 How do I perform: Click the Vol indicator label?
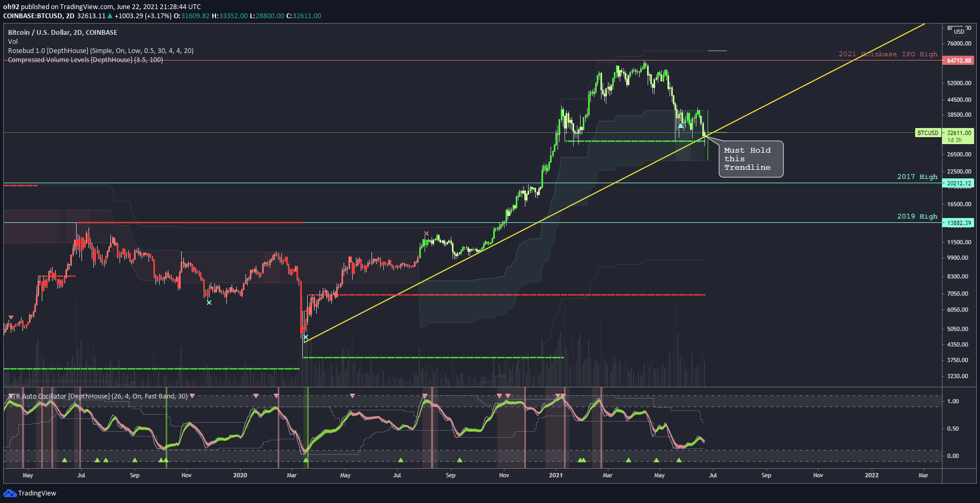click(13, 42)
